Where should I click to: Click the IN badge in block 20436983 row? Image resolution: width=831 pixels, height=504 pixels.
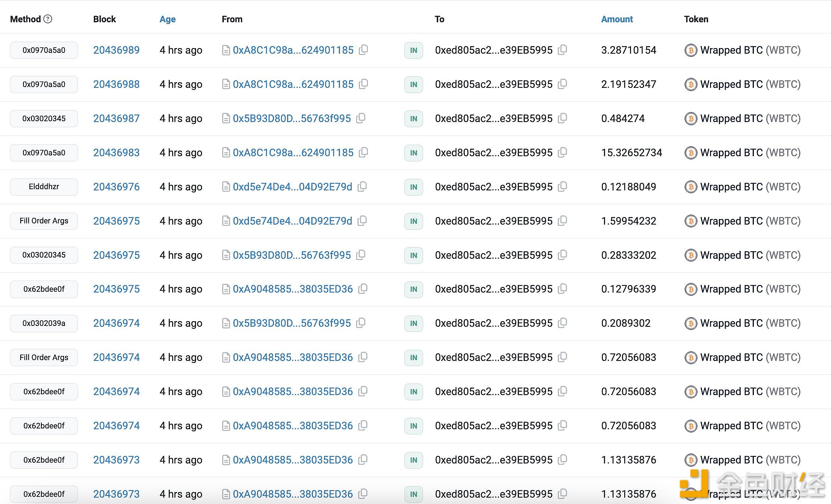pyautogui.click(x=414, y=153)
